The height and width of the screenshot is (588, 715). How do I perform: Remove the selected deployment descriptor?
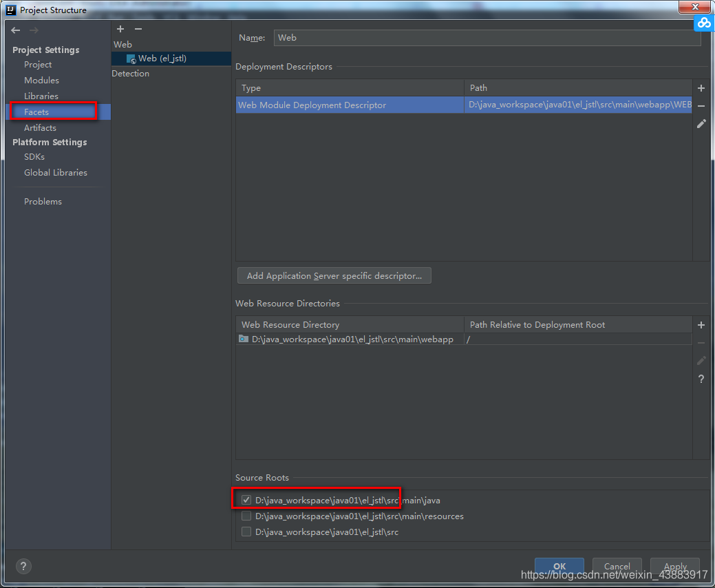[x=701, y=106]
